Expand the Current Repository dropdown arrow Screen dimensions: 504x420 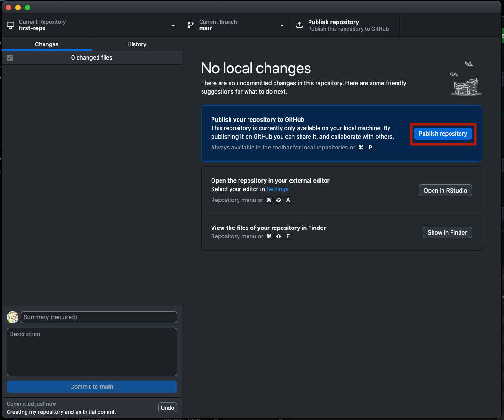[x=173, y=26]
